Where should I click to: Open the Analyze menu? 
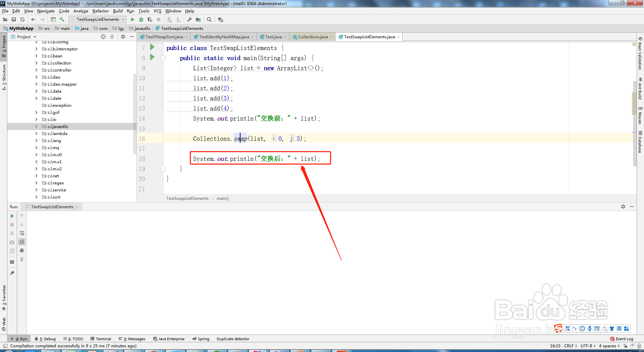80,11
